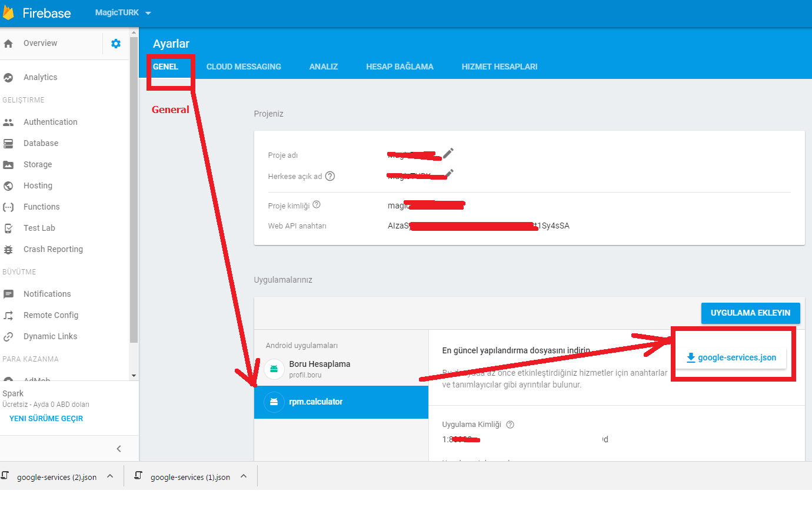Click the Crash Reporting bug icon

tap(8, 250)
